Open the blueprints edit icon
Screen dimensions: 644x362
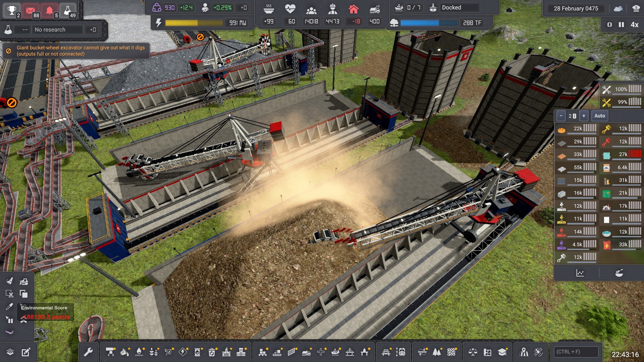[26, 352]
